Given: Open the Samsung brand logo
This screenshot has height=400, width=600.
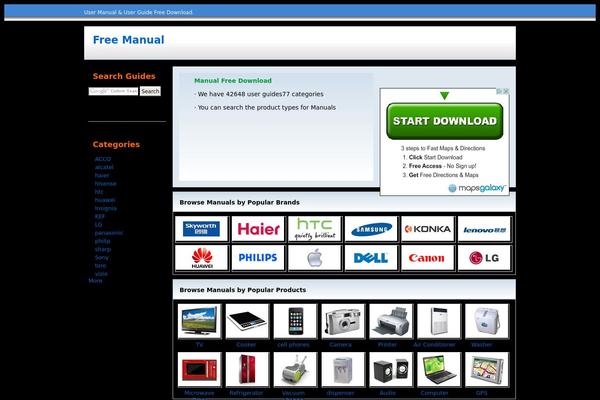Looking at the screenshot, I should click(x=371, y=229).
